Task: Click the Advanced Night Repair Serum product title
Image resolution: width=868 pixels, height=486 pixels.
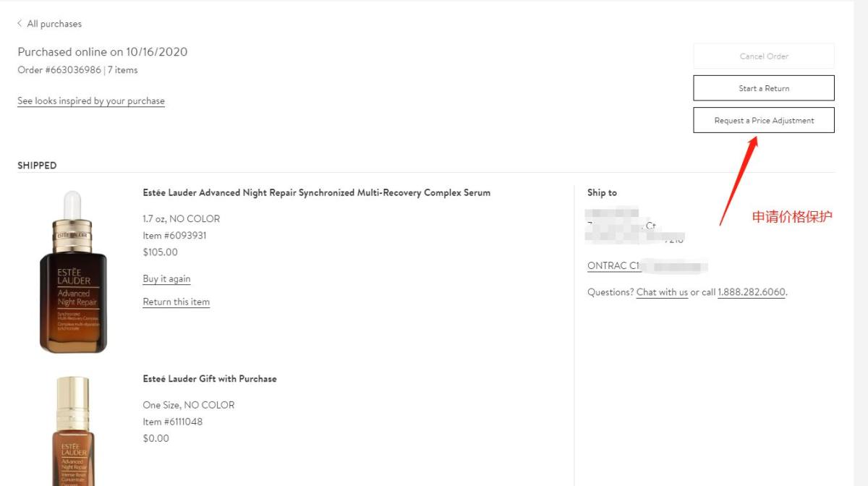Action: pyautogui.click(x=316, y=193)
